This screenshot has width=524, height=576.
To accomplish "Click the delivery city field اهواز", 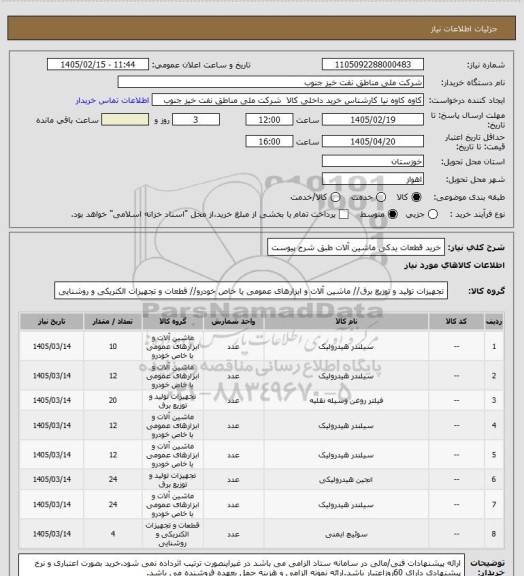I will tap(373, 179).
